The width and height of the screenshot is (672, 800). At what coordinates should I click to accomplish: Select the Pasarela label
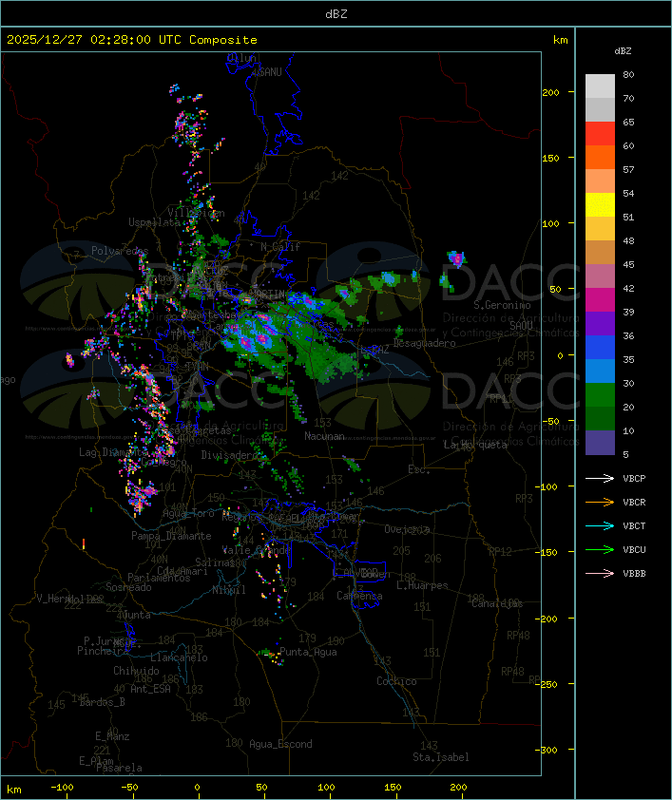pos(119,768)
